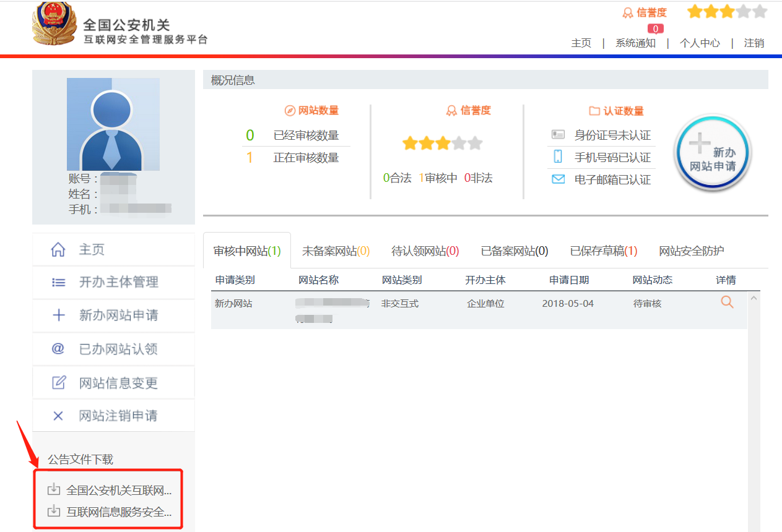The height and width of the screenshot is (532, 782).
Task: Click the police badge logo in header
Action: [54, 24]
